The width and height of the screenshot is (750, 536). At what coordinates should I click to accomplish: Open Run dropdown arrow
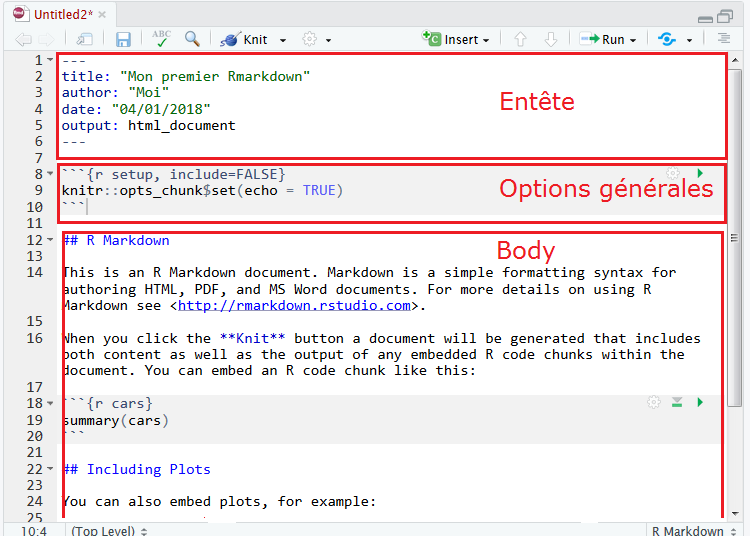(x=633, y=40)
